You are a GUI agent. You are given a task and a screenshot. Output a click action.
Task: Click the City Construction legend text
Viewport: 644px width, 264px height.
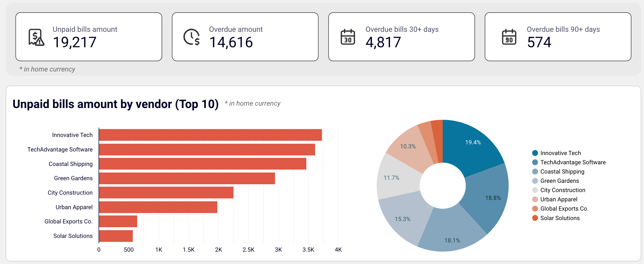(563, 190)
